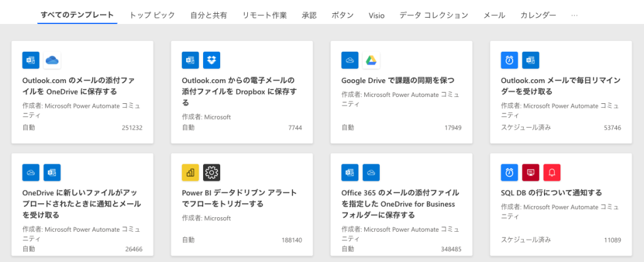Select データ コレクション tab
644x262 pixels.
point(434,15)
